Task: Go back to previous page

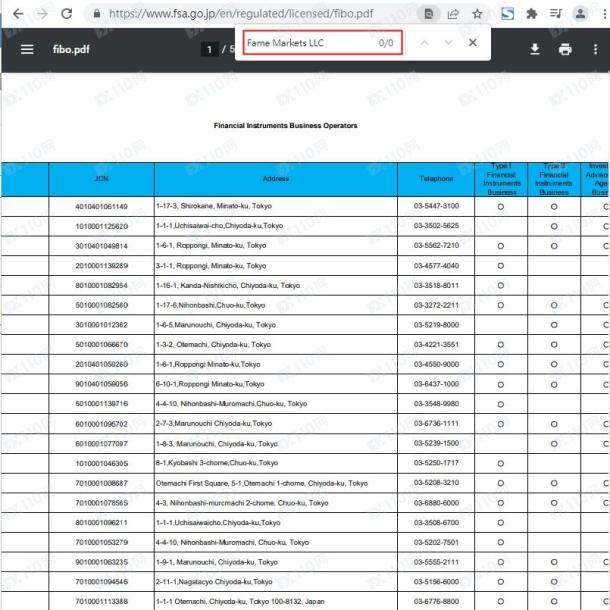Action: tap(18, 14)
